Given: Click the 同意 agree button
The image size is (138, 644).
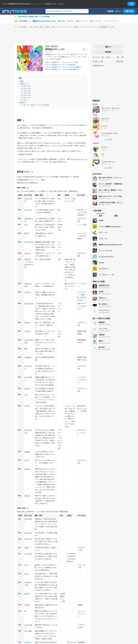Looking at the screenshot, I should [x=131, y=4].
